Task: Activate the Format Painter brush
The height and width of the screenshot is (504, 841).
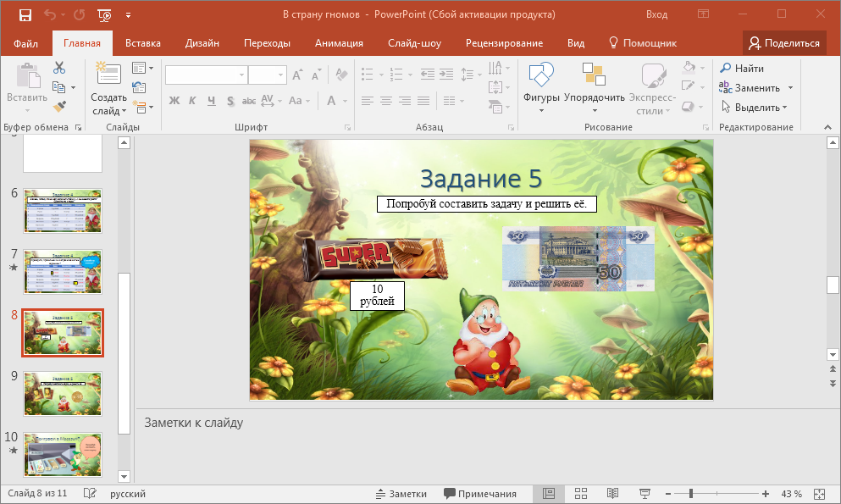Action: pyautogui.click(x=59, y=107)
